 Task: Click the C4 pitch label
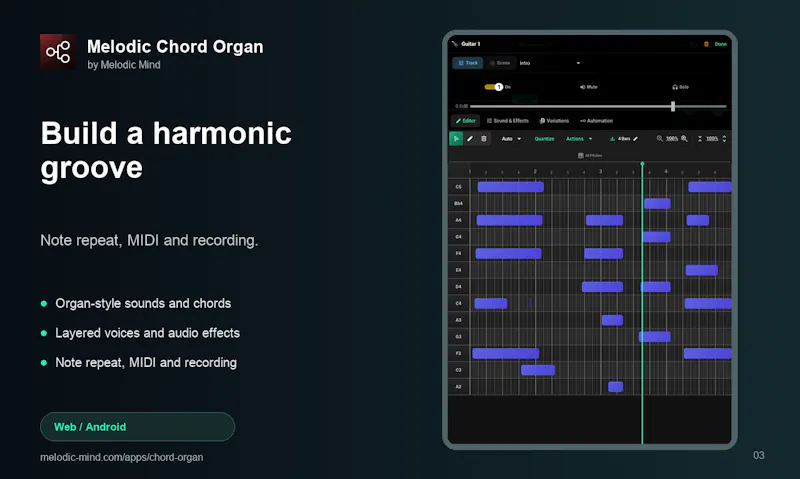458,303
